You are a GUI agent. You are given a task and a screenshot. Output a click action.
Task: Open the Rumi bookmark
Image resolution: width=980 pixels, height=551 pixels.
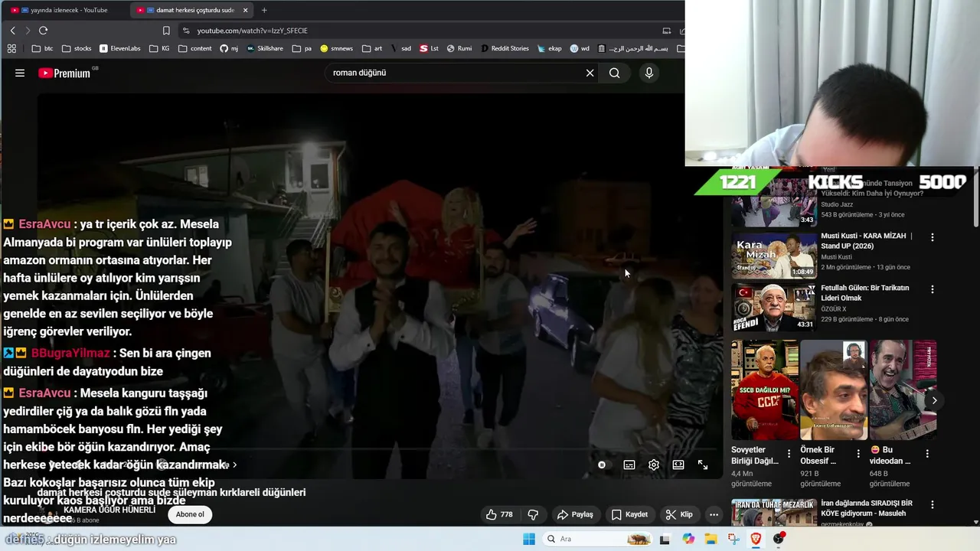460,48
